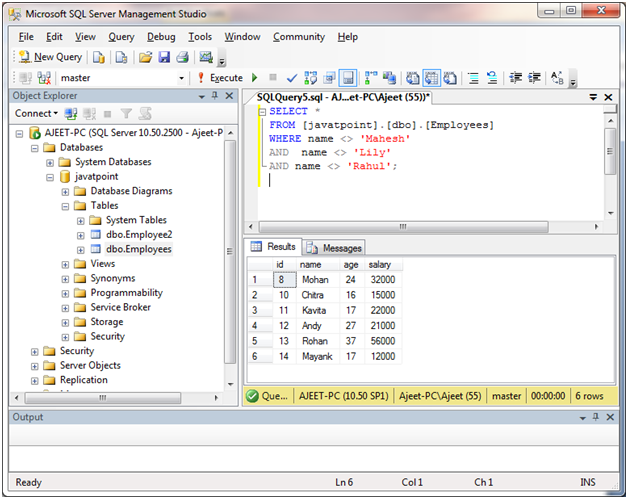Select Results to File icon
Viewport: 628px width, 499px height.
(450, 78)
